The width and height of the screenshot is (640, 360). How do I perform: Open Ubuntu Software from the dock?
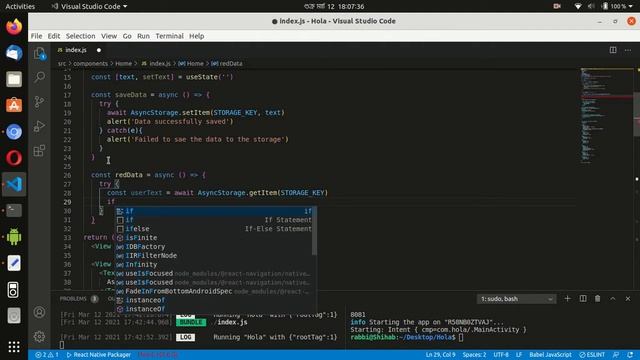(14, 105)
